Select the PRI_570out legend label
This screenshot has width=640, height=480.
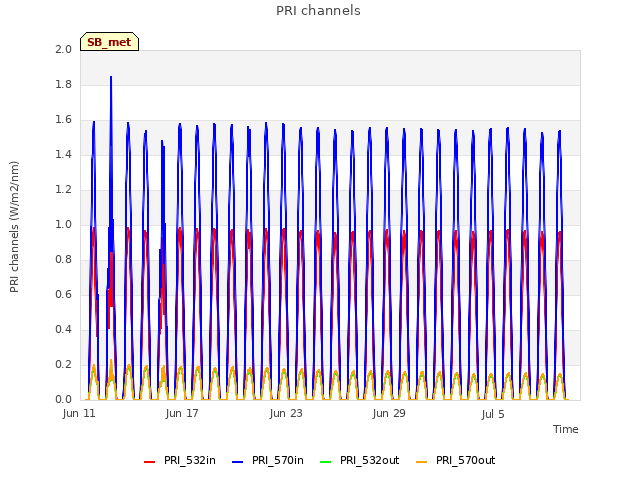[465, 460]
